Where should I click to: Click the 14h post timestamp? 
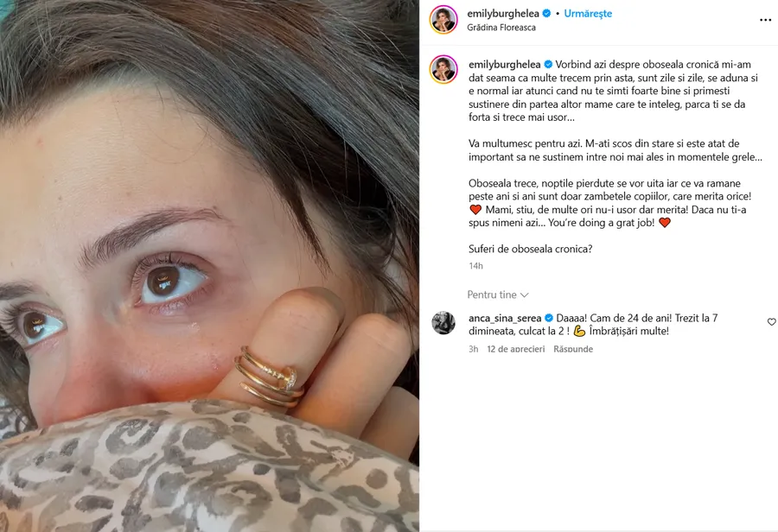click(475, 266)
